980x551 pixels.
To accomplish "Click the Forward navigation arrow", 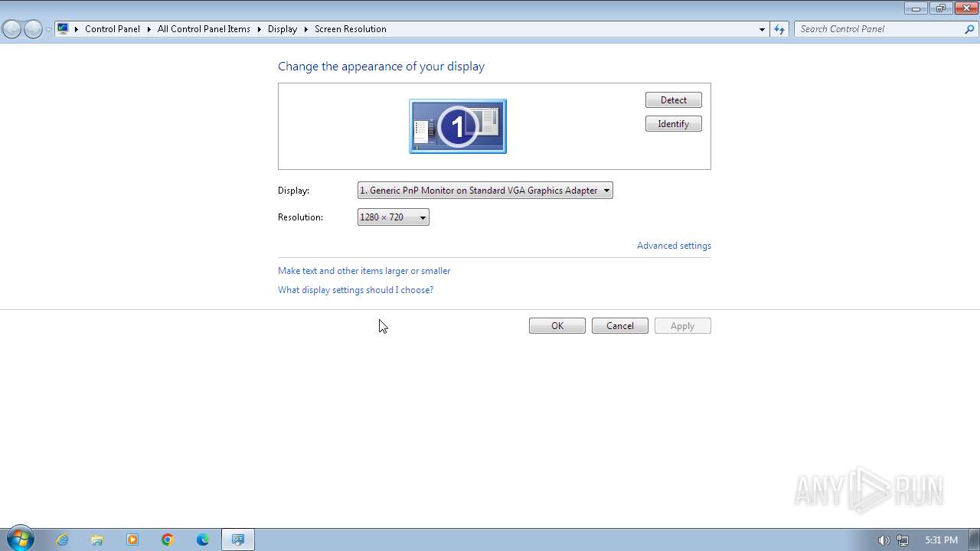I will [x=33, y=29].
